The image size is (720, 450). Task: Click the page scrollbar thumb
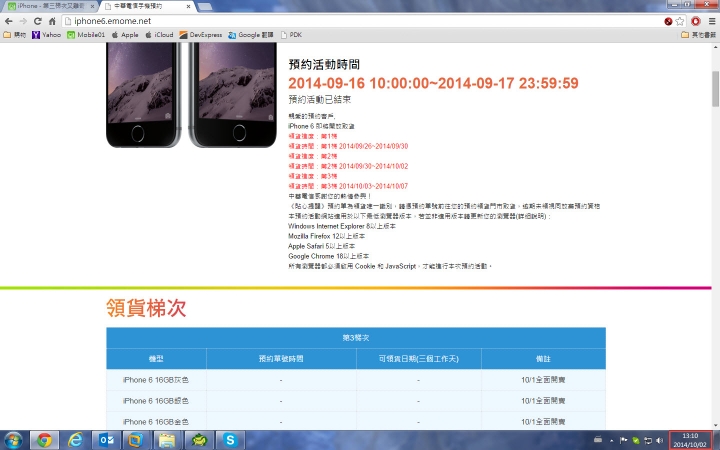(715, 89)
